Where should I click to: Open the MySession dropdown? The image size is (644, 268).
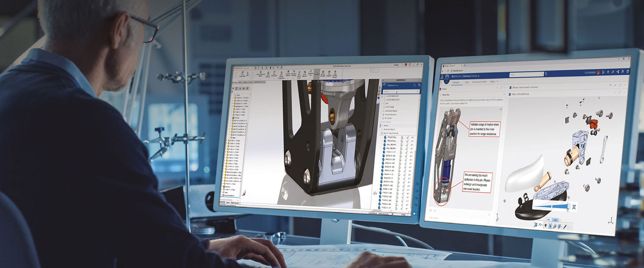pyautogui.click(x=393, y=85)
